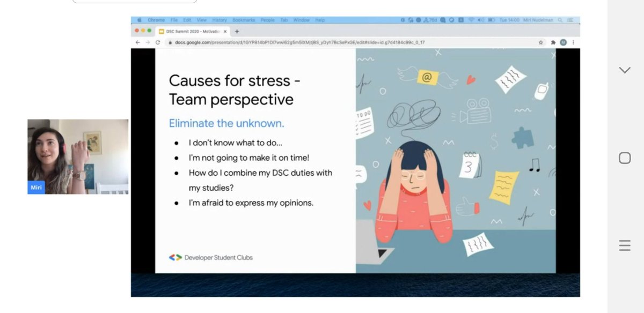Open a new Chrome tab with plus
Image resolution: width=644 pixels, height=313 pixels.
pyautogui.click(x=237, y=31)
